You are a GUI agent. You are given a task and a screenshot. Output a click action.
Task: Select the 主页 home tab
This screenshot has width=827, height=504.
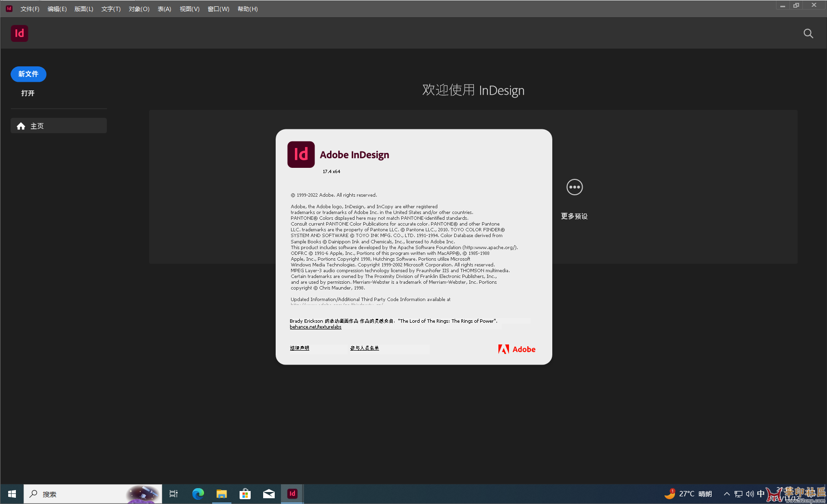59,126
